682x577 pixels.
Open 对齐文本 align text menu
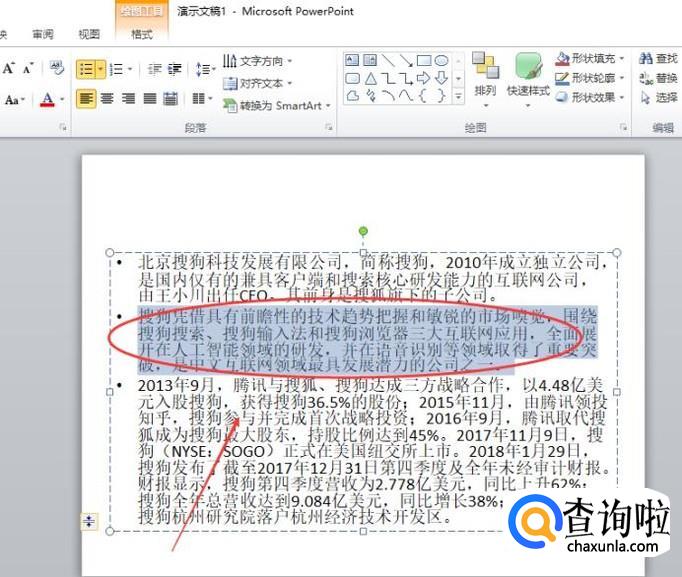(x=257, y=83)
